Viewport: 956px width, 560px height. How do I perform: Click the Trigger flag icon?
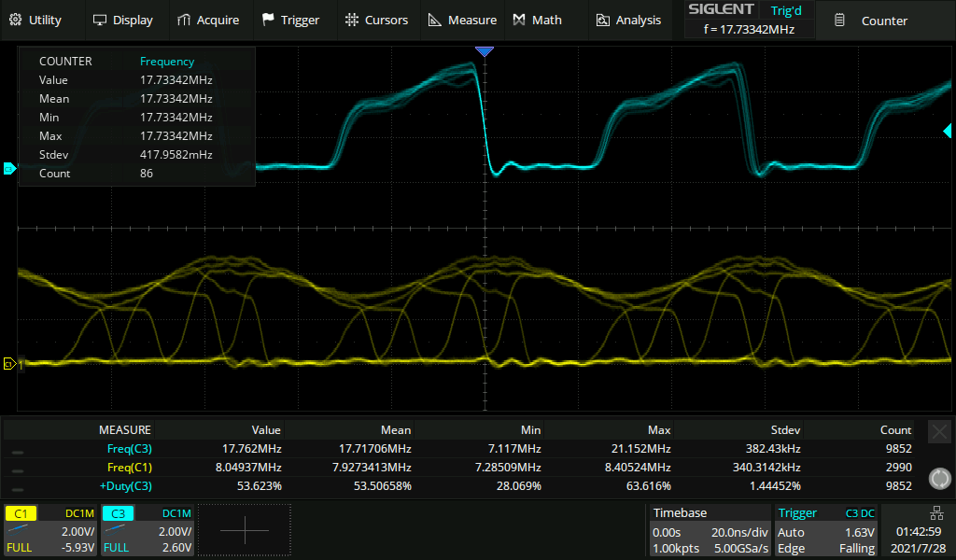click(x=268, y=20)
